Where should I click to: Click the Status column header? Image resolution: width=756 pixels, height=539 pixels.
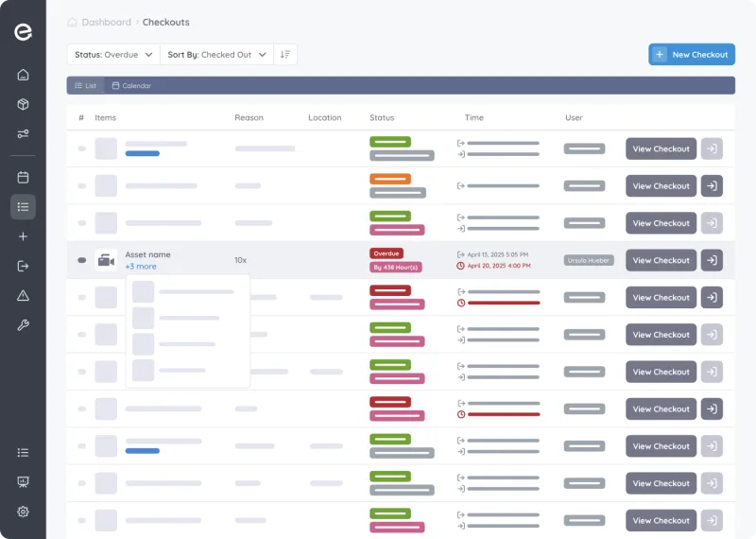tap(382, 118)
